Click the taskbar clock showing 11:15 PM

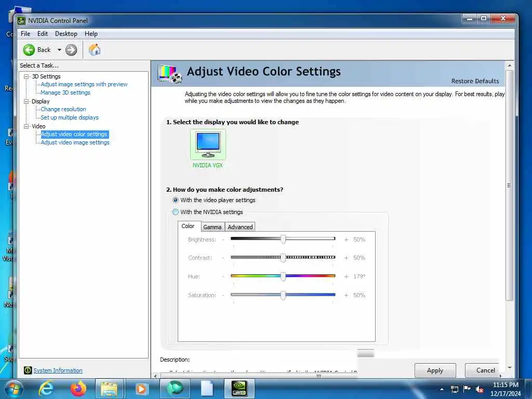(506, 389)
